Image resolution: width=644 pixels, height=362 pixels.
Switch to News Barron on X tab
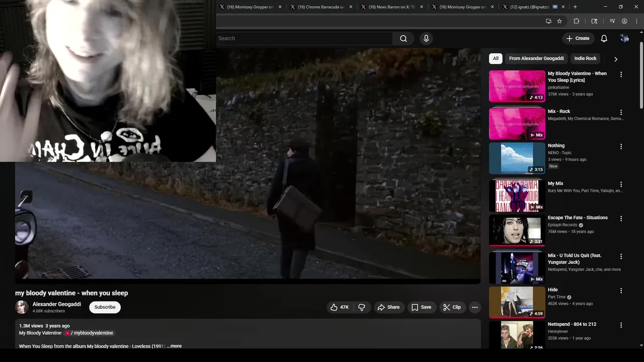pos(391,7)
